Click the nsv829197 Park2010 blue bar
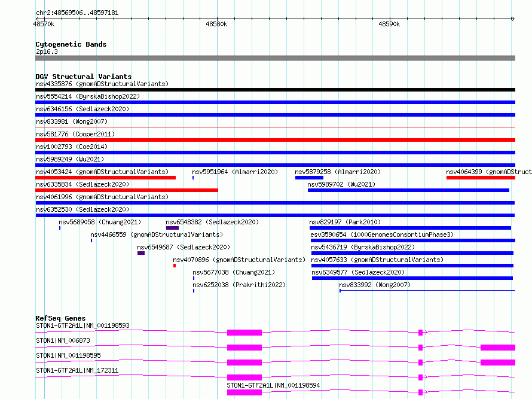The image size is (532, 399). (x=410, y=228)
